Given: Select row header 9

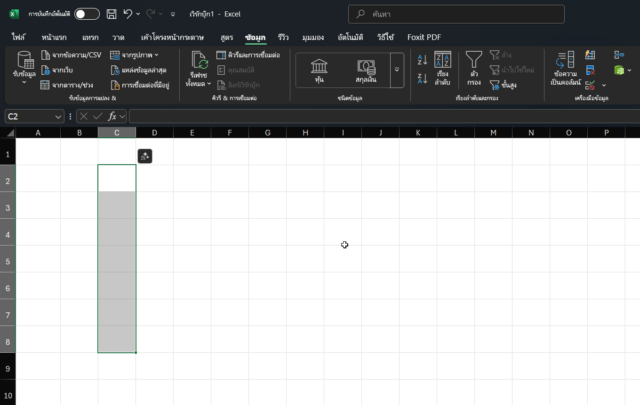Looking at the screenshot, I should tap(8, 369).
